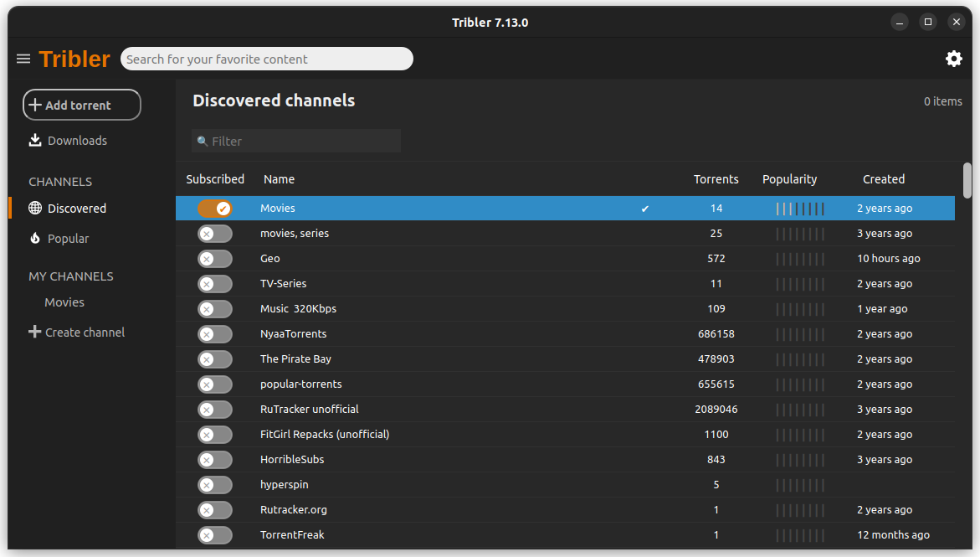Open the Popular section
The width and height of the screenshot is (980, 557).
(68, 239)
